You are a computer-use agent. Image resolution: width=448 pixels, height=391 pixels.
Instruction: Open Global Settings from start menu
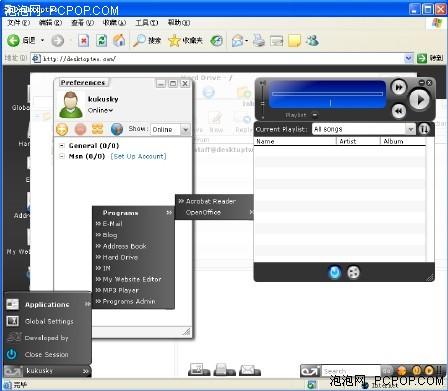tap(48, 321)
